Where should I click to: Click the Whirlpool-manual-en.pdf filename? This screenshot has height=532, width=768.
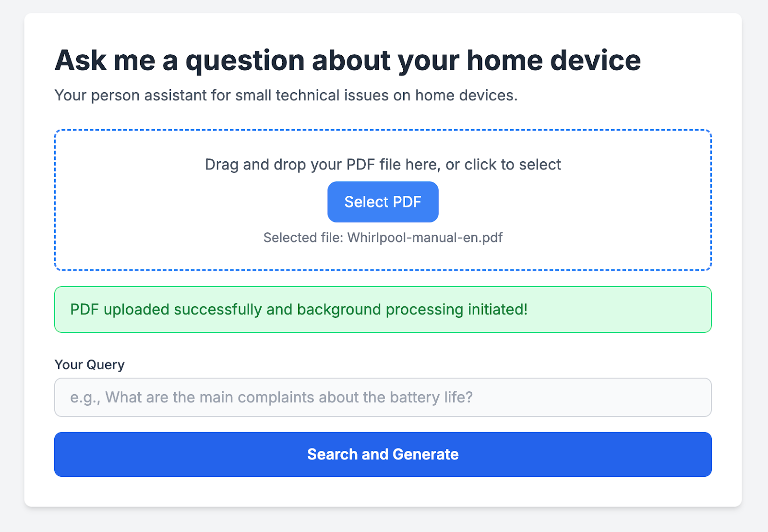(x=425, y=238)
